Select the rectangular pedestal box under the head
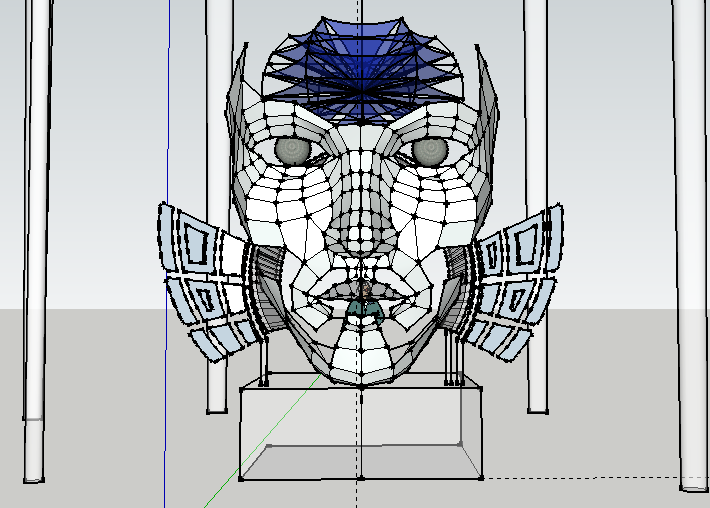This screenshot has width=710, height=508. 361,426
